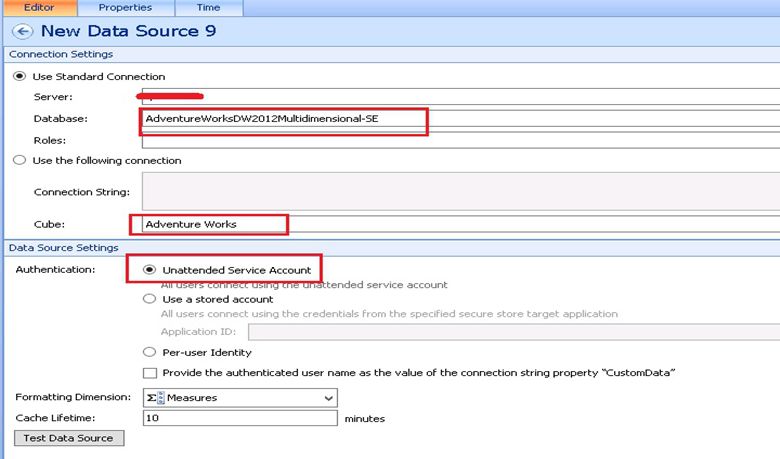This screenshot has height=459, width=780.
Task: Click the Connection String label
Action: pos(82,192)
